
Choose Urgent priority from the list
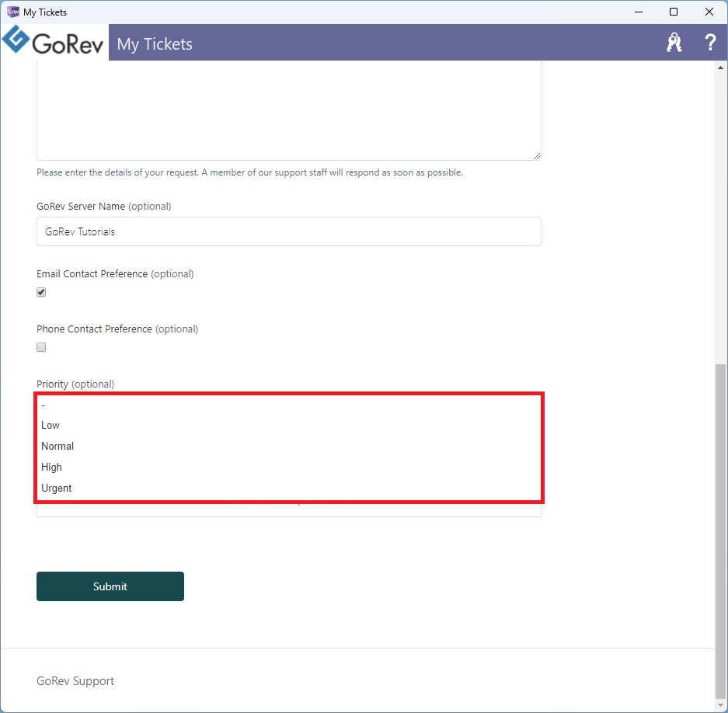click(x=289, y=488)
